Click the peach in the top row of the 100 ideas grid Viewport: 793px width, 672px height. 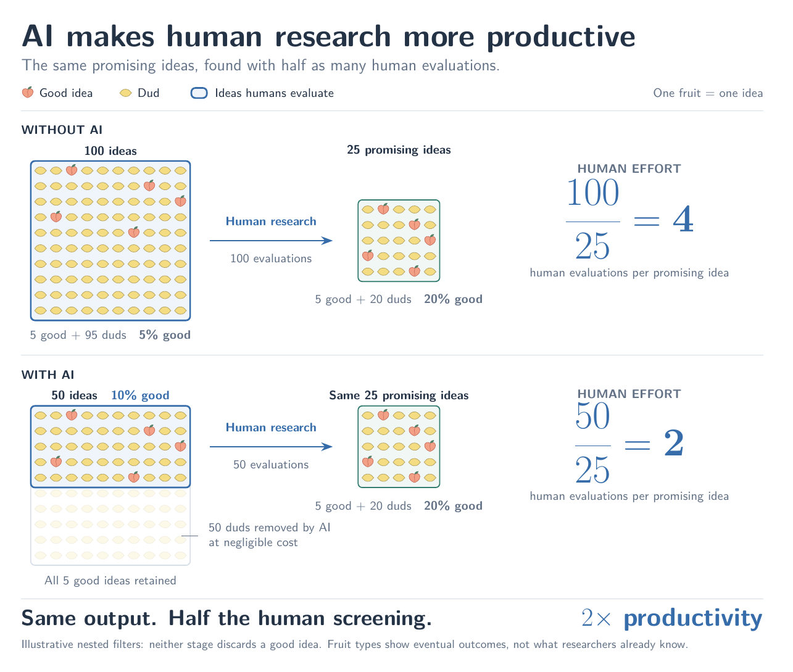pos(72,170)
